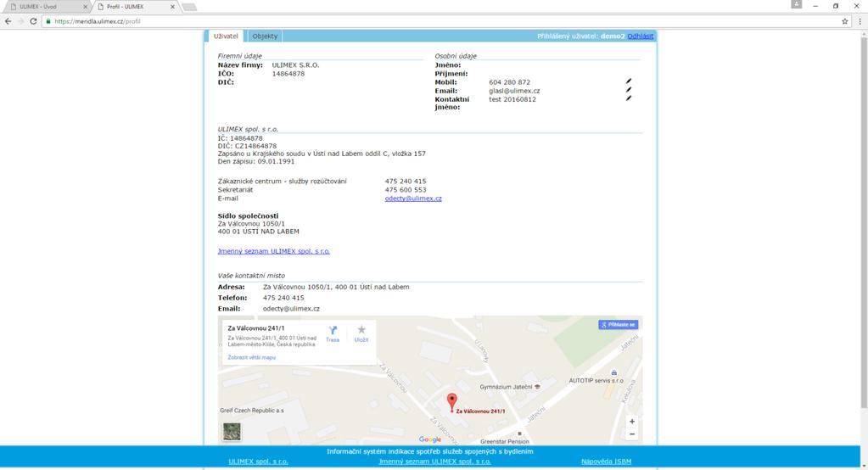Click phone number 475 600 553
The width and height of the screenshot is (868, 470).
click(x=406, y=190)
